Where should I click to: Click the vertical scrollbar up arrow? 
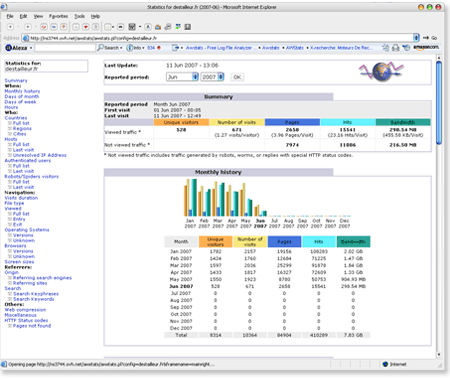pyautogui.click(x=439, y=58)
